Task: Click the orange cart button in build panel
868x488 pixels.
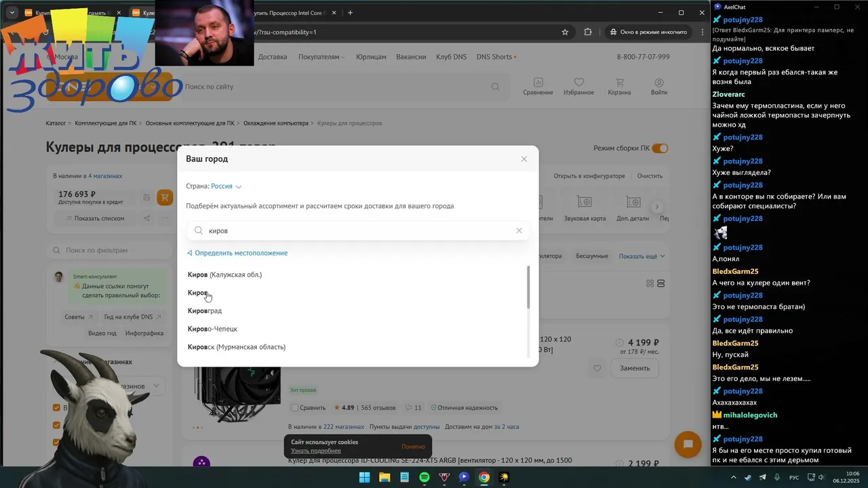Action: [x=164, y=197]
